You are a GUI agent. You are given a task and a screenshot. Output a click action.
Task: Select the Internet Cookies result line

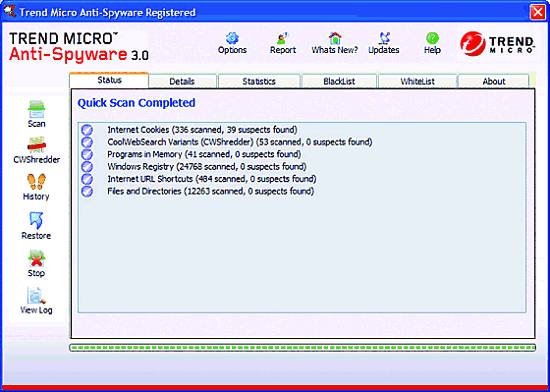click(202, 130)
